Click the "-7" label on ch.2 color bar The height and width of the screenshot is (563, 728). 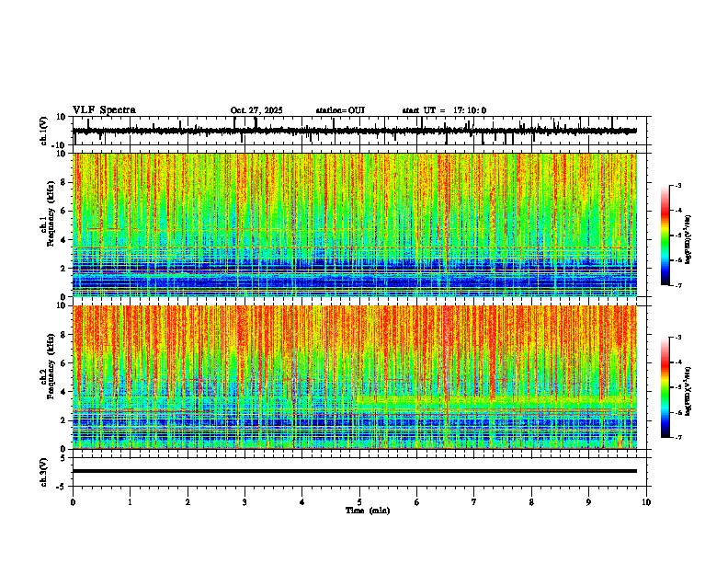coord(678,437)
